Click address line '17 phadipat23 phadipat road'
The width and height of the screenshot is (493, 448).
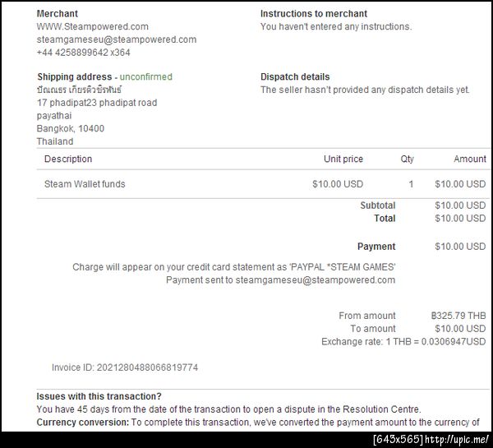pyautogui.click(x=97, y=103)
